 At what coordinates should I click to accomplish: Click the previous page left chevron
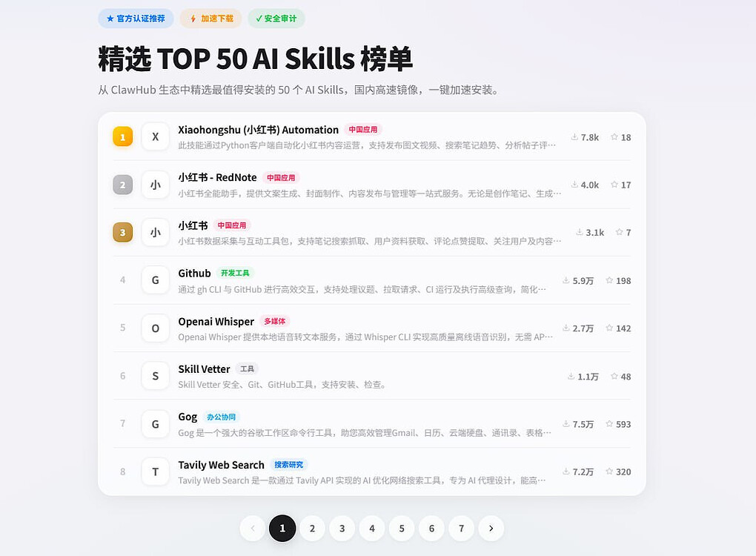[253, 529]
